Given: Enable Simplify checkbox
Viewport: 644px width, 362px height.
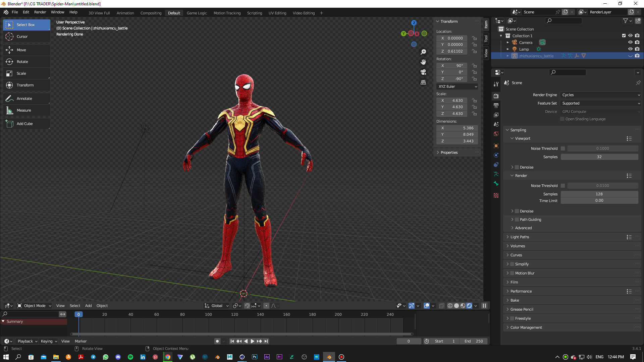Looking at the screenshot, I should point(512,264).
